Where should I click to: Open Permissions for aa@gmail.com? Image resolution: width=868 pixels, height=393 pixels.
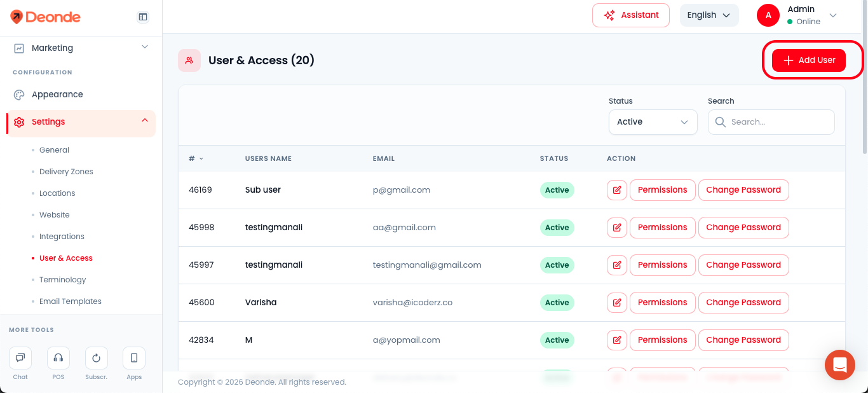663,228
